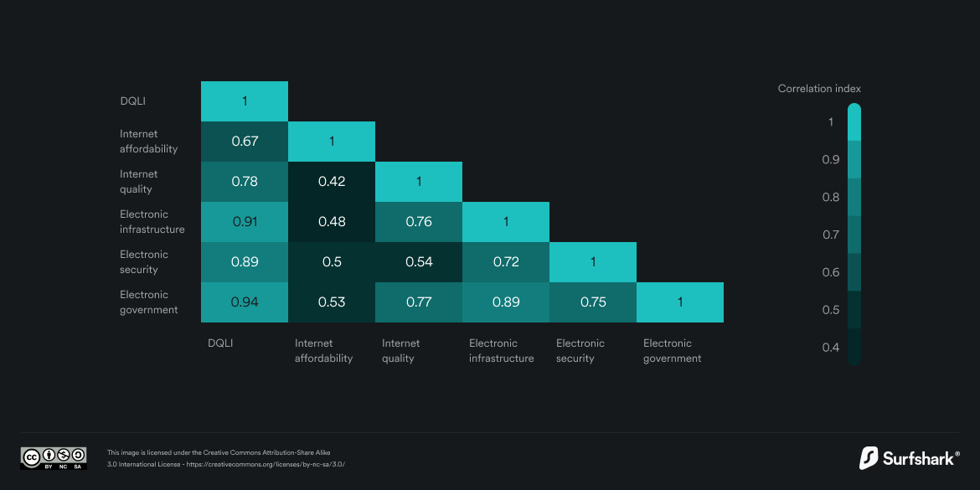Select the Electronic government row label
Image resolution: width=980 pixels, height=490 pixels.
tap(149, 302)
